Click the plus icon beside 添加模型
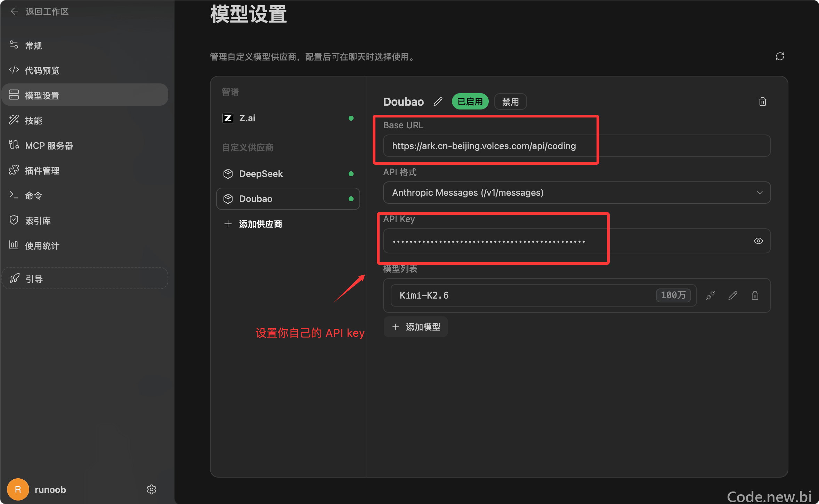The width and height of the screenshot is (819, 504). [396, 327]
